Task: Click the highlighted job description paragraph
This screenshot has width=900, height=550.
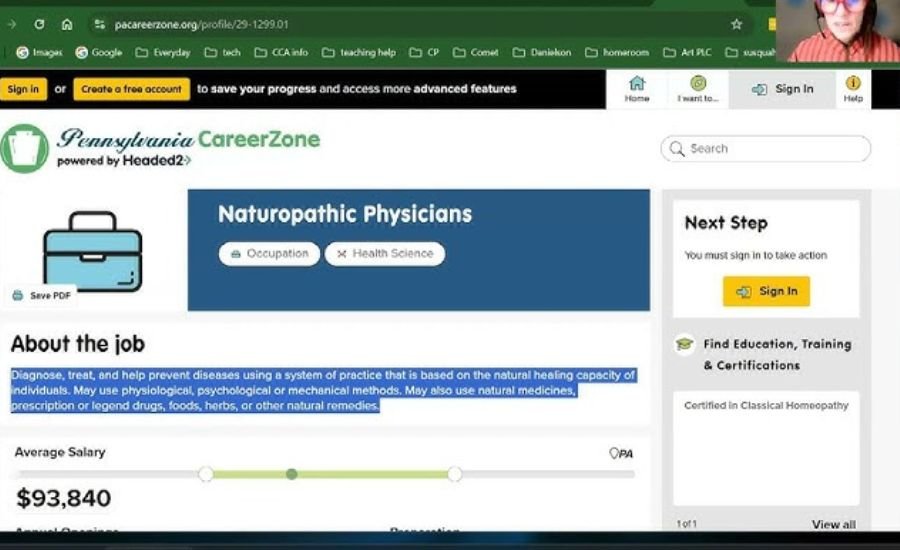Action: click(x=324, y=390)
